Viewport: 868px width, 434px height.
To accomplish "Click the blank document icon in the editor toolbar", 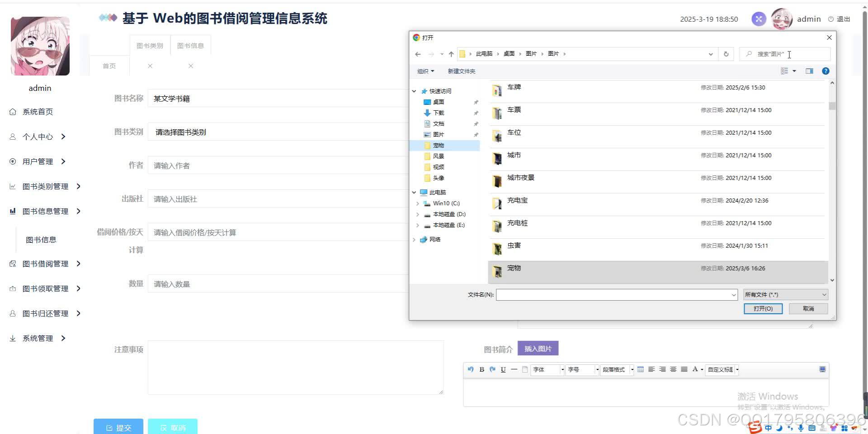I will [x=525, y=369].
